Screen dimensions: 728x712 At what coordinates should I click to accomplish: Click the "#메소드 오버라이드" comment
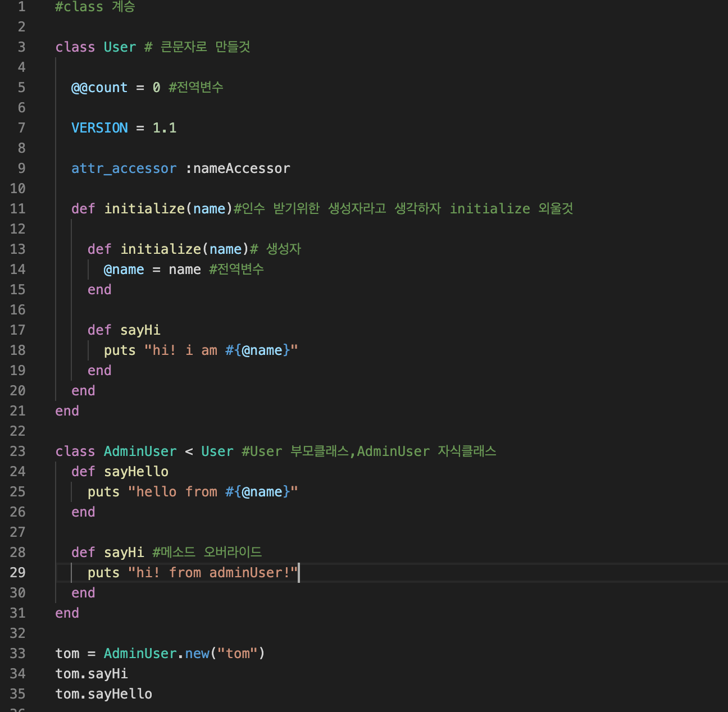207,553
